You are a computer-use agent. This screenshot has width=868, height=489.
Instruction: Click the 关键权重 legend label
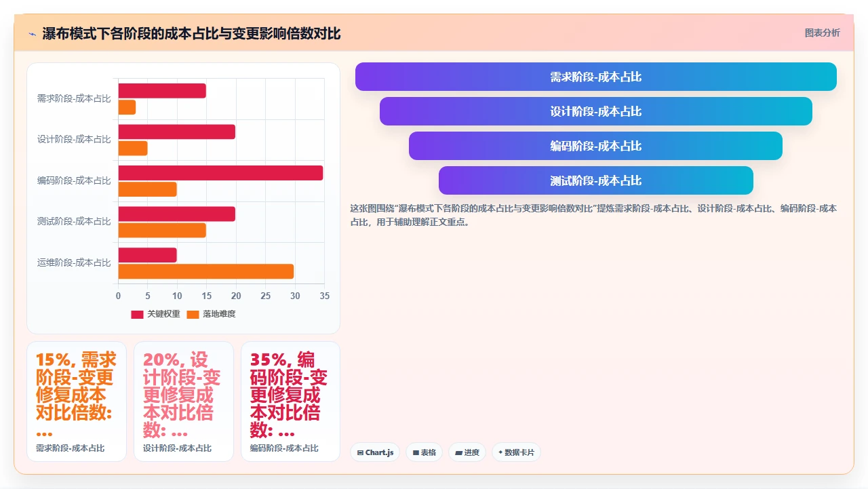click(x=163, y=314)
